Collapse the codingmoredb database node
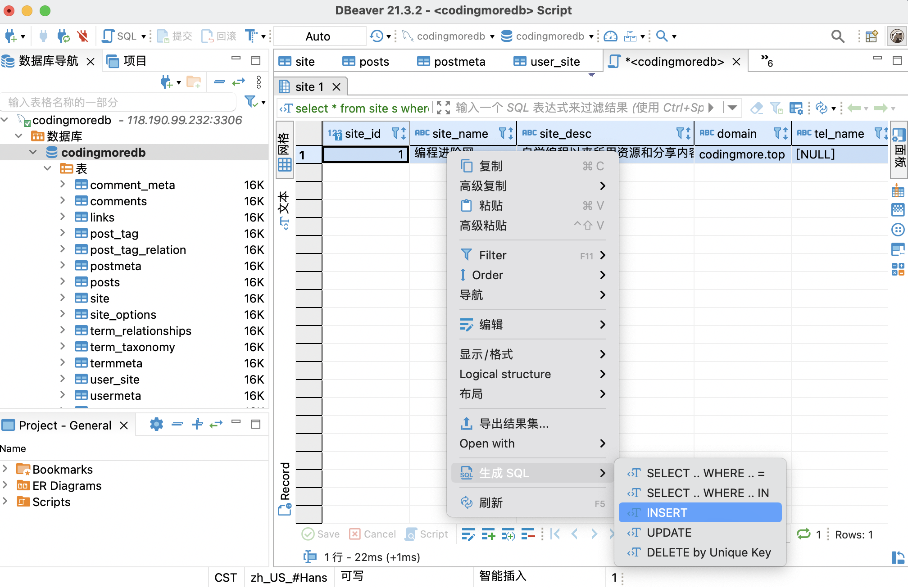 [x=33, y=152]
